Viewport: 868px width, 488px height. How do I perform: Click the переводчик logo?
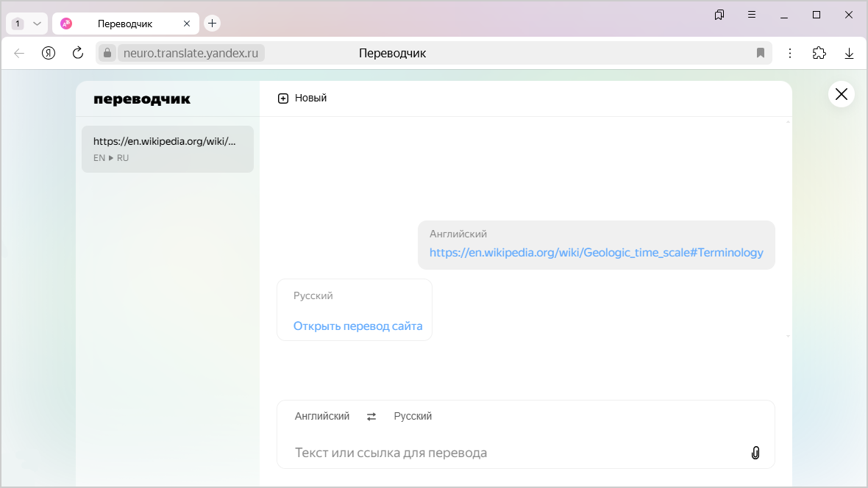coord(142,99)
